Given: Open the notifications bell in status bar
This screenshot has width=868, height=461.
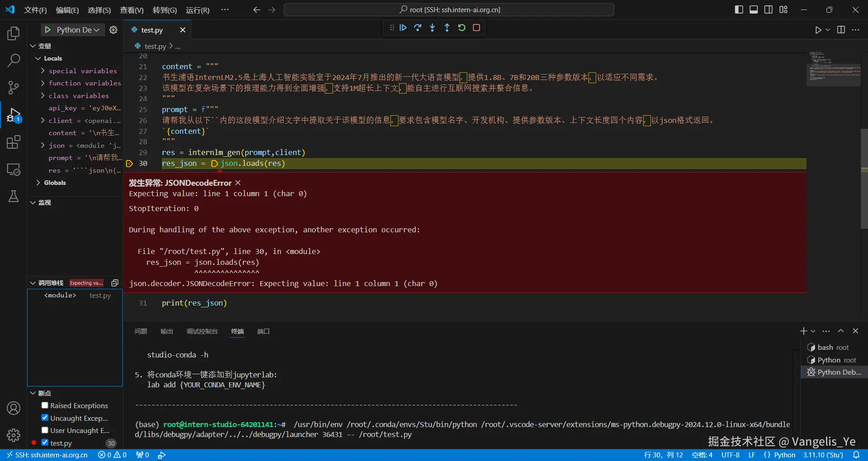Looking at the screenshot, I should 856,455.
